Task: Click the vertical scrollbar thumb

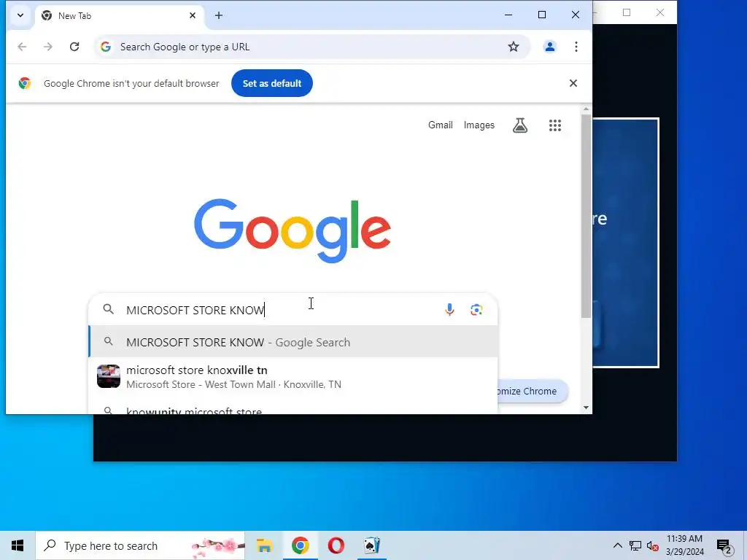Action: (586, 216)
